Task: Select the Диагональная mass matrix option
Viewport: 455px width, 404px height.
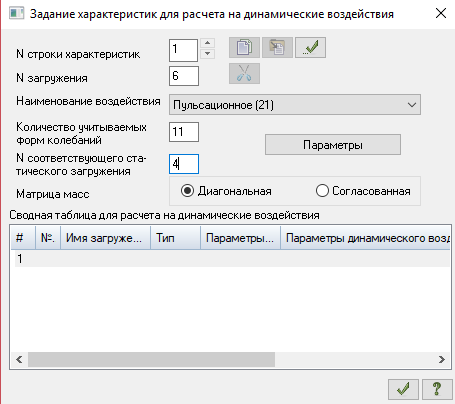Action: (x=226, y=191)
